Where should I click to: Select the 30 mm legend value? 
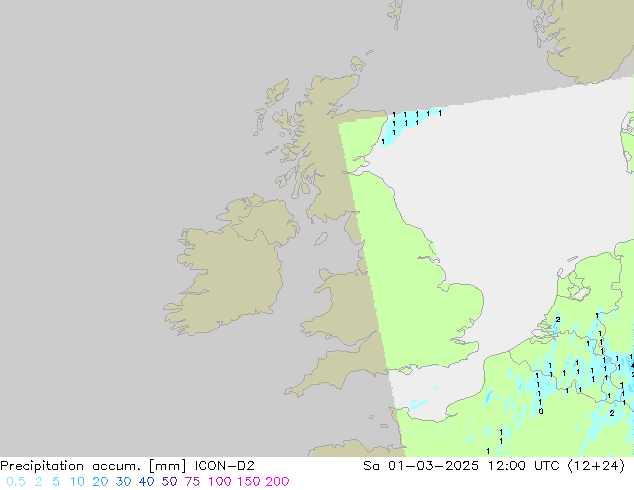123,482
